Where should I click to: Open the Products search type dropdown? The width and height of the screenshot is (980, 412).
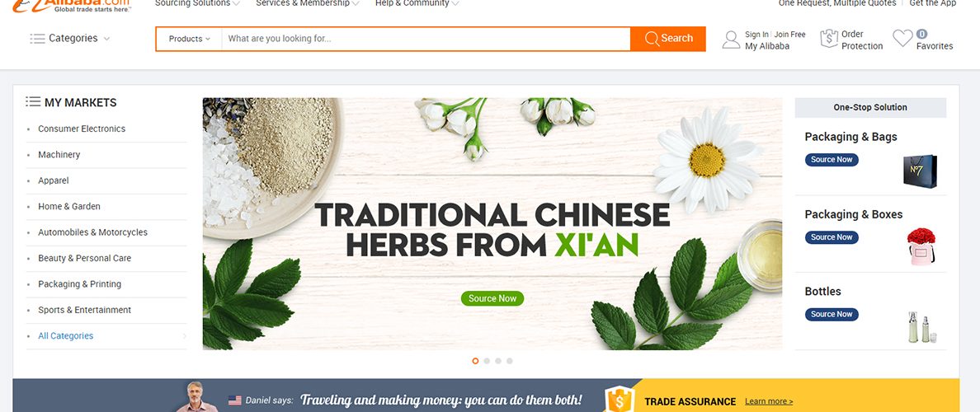190,39
